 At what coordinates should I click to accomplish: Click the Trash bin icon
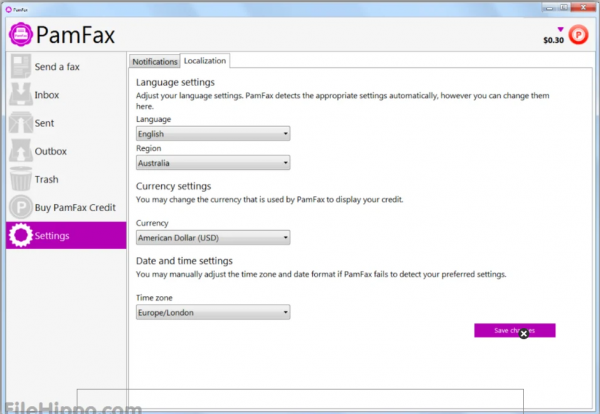(x=21, y=179)
